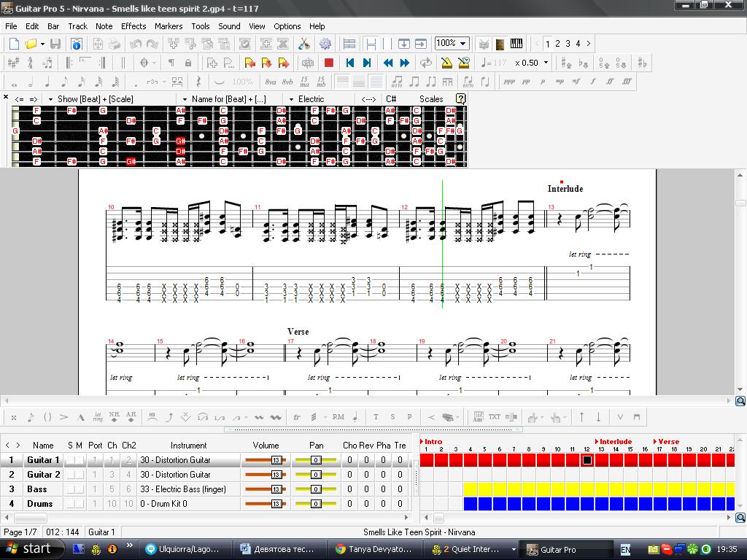The image size is (747, 560).
Task: Toggle the loop playback icon
Action: pyautogui.click(x=425, y=63)
